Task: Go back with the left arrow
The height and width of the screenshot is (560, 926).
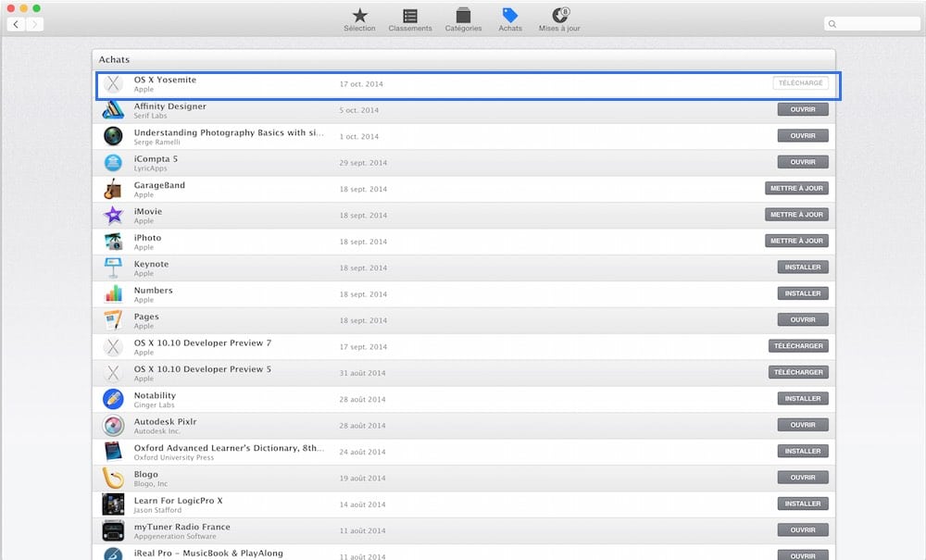Action: pos(16,24)
